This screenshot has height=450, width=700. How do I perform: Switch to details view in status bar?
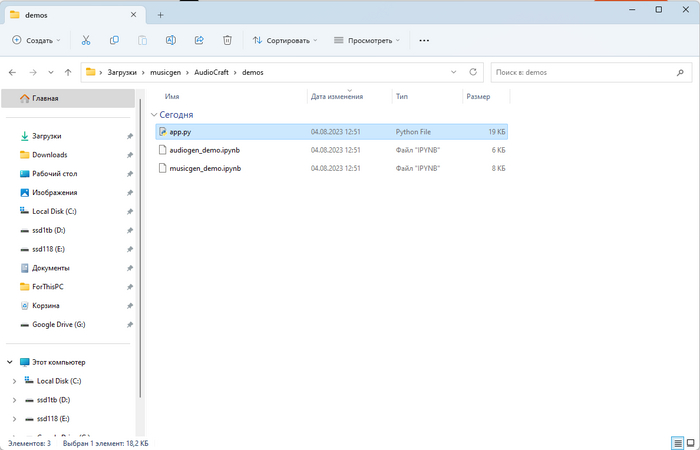point(678,442)
